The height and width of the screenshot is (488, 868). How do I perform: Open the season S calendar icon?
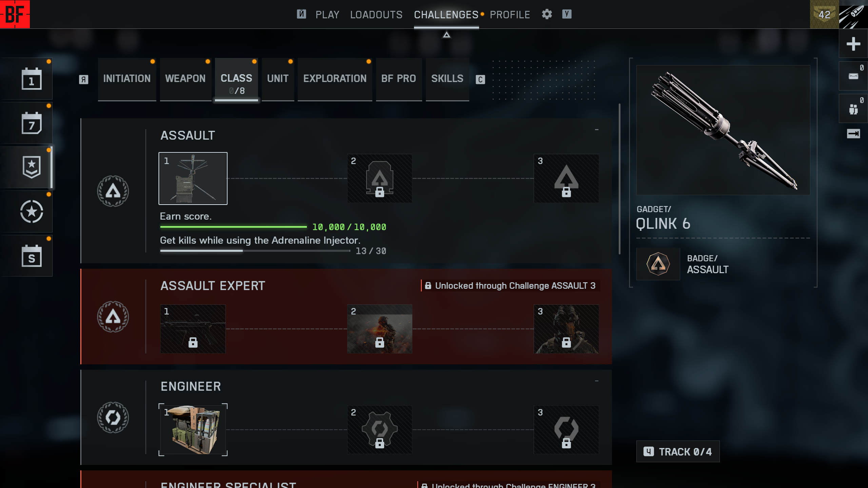(32, 256)
